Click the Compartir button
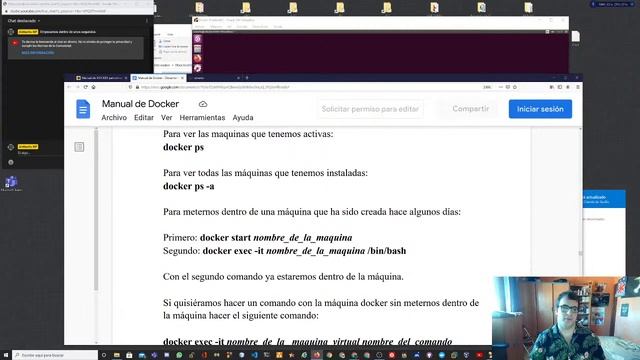 [x=471, y=109]
